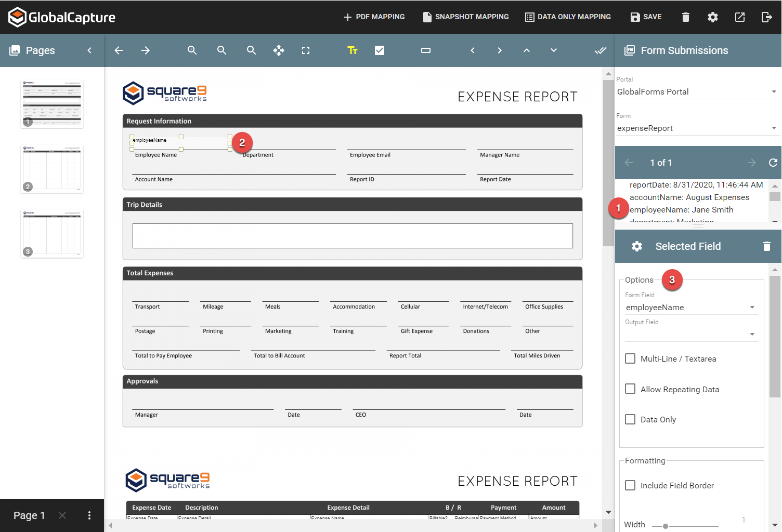Open the Portal dropdown
This screenshot has height=532, width=782.
pyautogui.click(x=696, y=92)
